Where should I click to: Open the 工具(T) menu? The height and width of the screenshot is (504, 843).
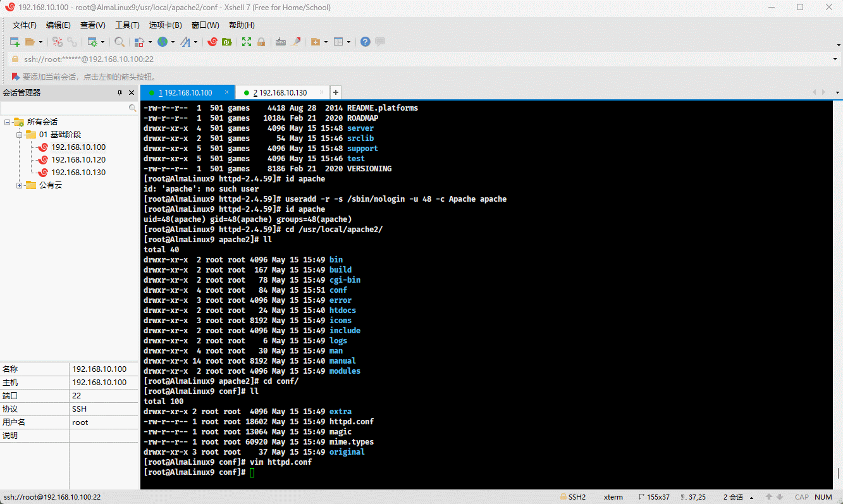coord(127,25)
